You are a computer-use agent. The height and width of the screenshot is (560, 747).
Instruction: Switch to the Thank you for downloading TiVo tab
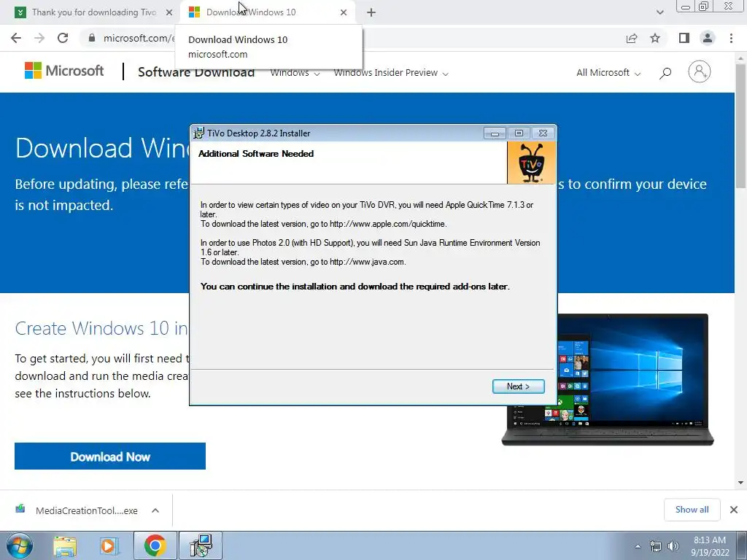(x=94, y=12)
